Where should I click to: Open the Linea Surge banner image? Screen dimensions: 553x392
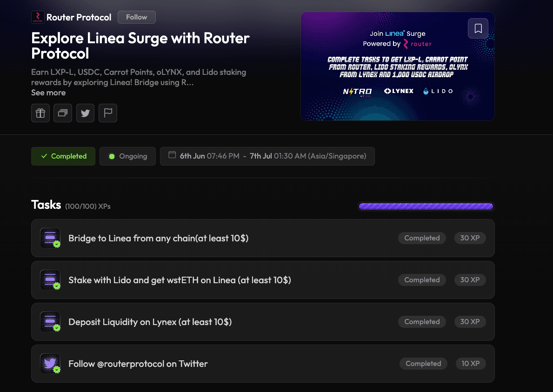398,66
